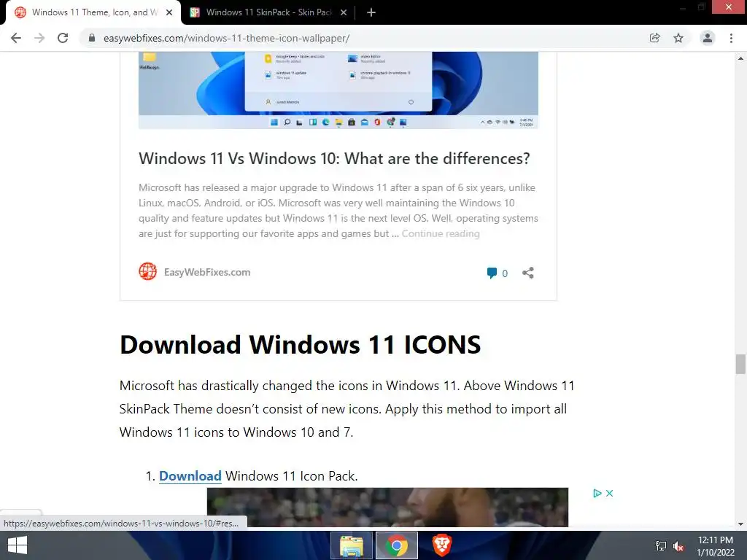
Task: Open the Windows Start menu
Action: [x=18, y=545]
